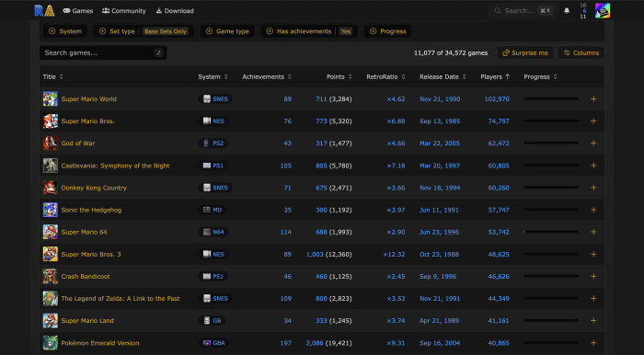Click the RetroAchievements RA logo
Screen dimensions: 644x355
[44, 11]
